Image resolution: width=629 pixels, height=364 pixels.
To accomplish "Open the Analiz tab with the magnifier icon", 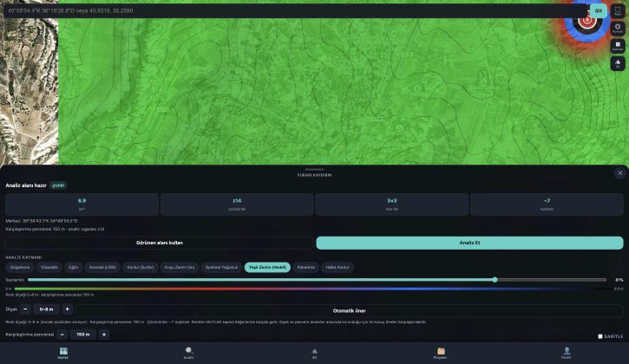I will [x=188, y=354].
